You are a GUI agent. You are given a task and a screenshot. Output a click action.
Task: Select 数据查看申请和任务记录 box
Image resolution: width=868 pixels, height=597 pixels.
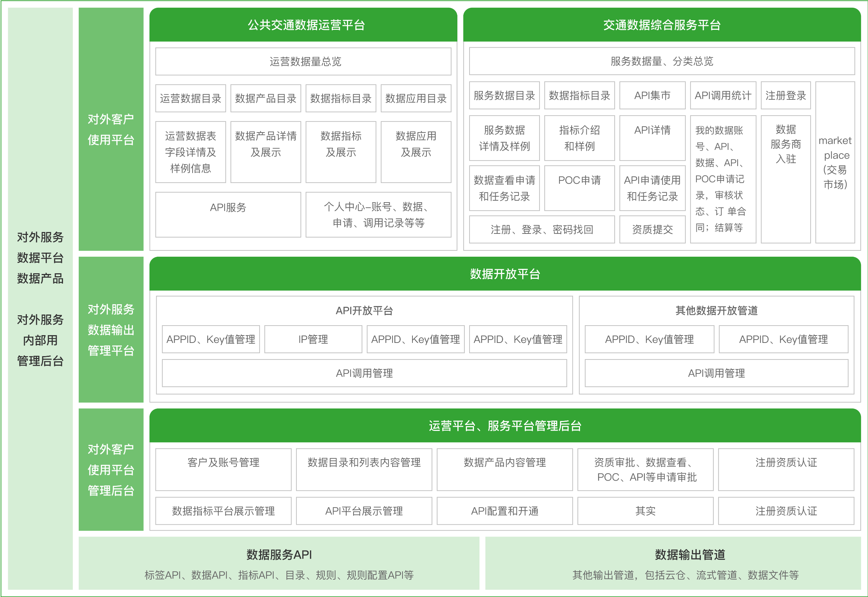pos(505,188)
